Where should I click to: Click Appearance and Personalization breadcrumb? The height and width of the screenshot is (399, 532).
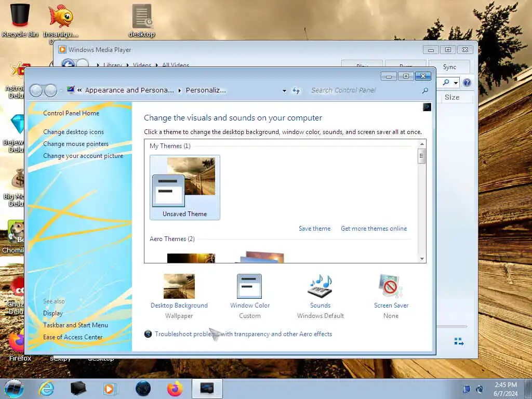pos(129,90)
